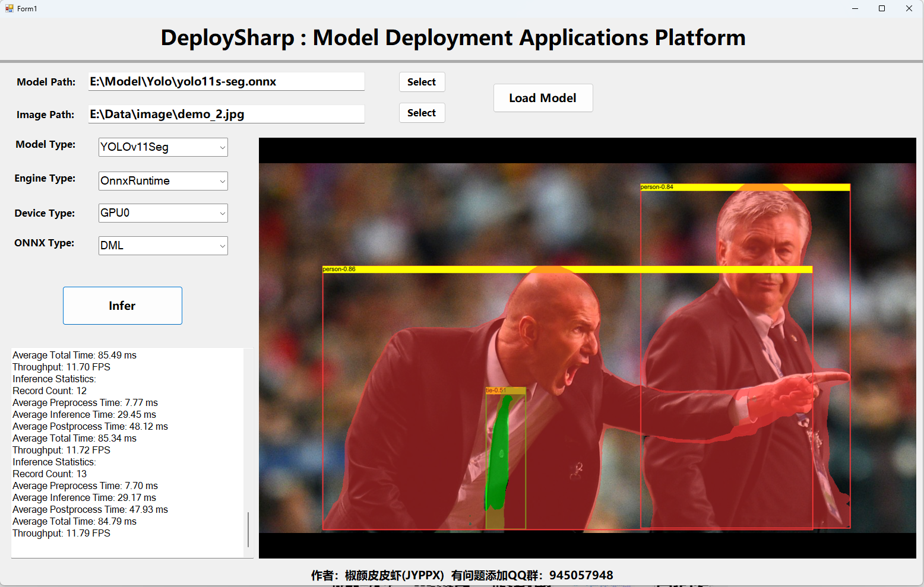Image resolution: width=924 pixels, height=587 pixels.
Task: Click 'Average Inference Time: 29.17 ms' line
Action: [84, 497]
